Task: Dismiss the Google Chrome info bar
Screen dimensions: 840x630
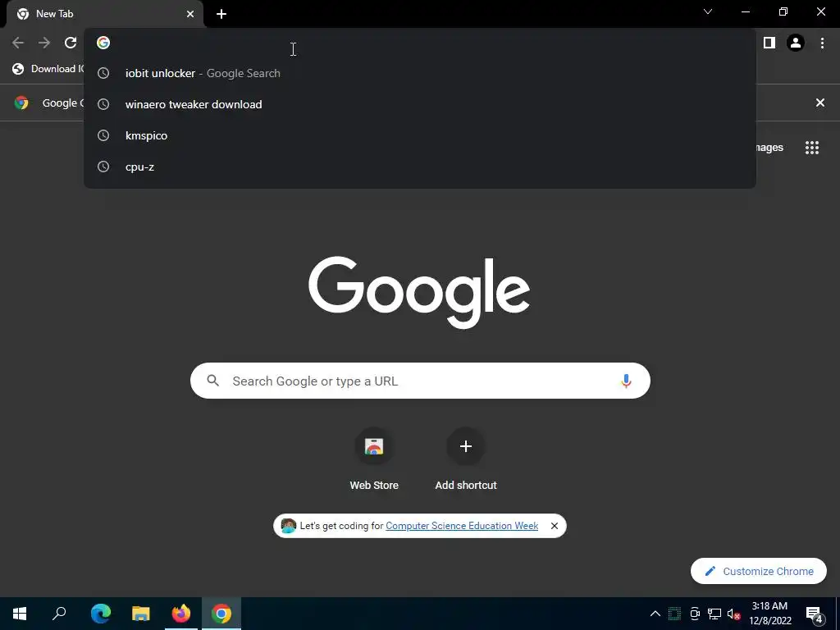Action: pyautogui.click(x=819, y=103)
